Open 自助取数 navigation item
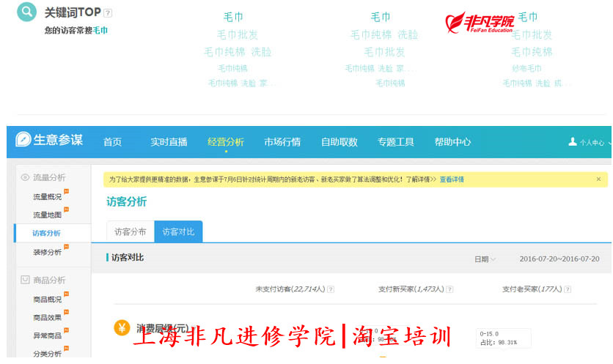The height and width of the screenshot is (364, 613). pos(339,142)
